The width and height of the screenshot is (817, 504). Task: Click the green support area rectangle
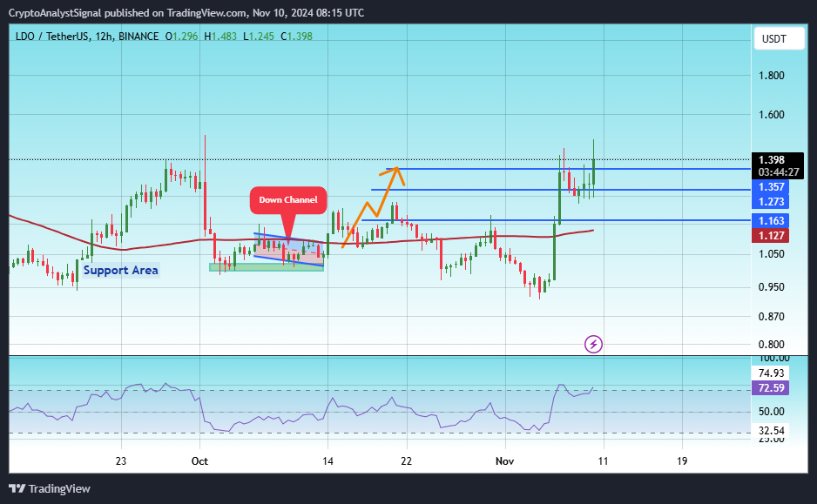tap(267, 267)
